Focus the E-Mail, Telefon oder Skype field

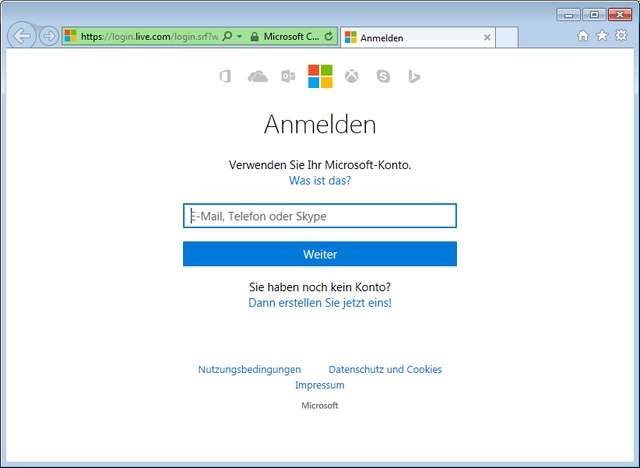[320, 216]
